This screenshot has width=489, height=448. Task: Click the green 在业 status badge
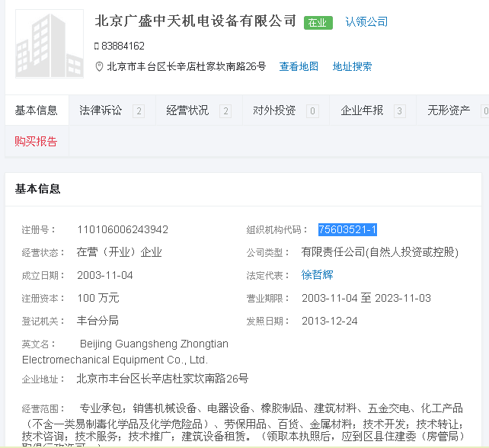click(x=318, y=23)
